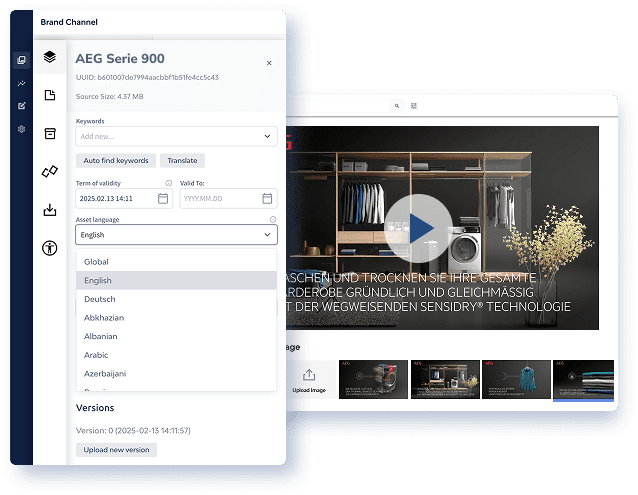Click the UUID text line

pos(147,77)
